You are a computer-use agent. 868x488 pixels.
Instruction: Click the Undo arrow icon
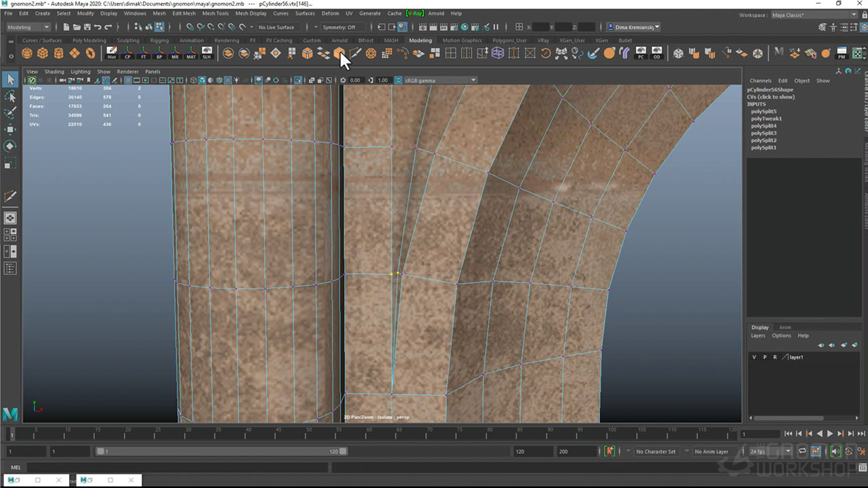coord(97,27)
